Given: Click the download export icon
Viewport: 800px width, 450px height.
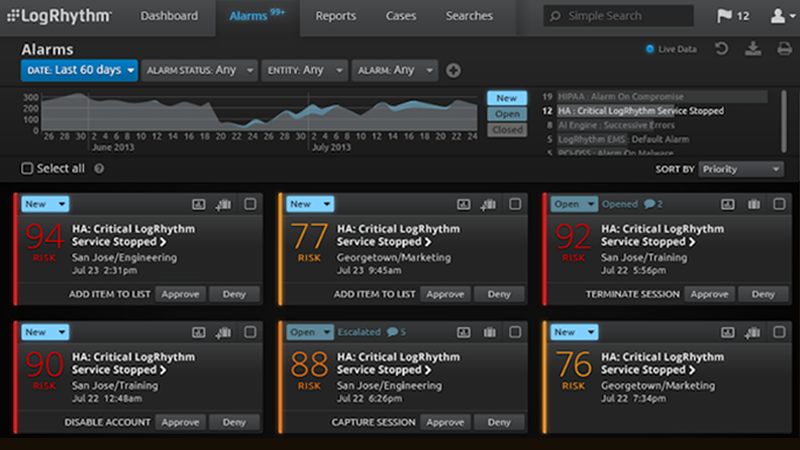Looking at the screenshot, I should (x=753, y=49).
